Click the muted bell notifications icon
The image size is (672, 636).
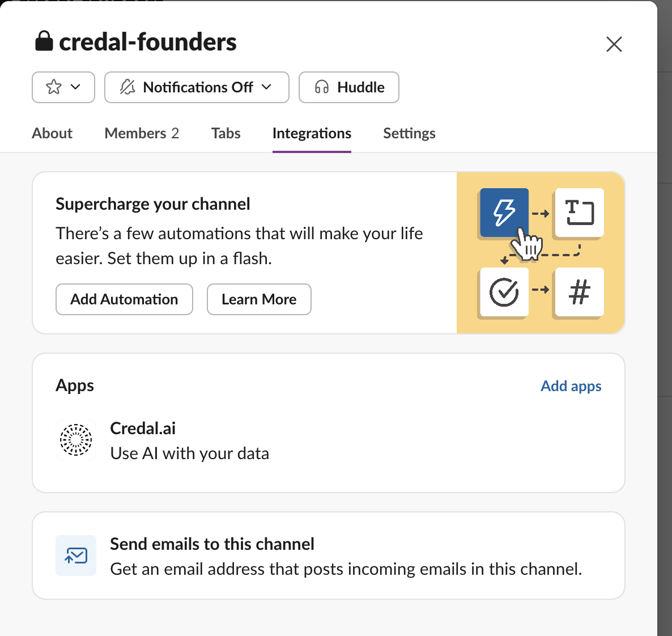[127, 87]
